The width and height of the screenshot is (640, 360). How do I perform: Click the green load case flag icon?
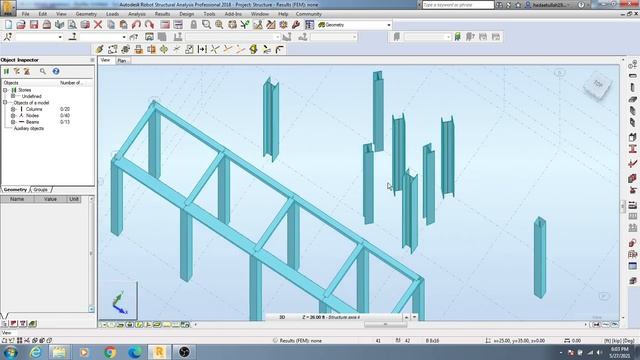[458, 37]
